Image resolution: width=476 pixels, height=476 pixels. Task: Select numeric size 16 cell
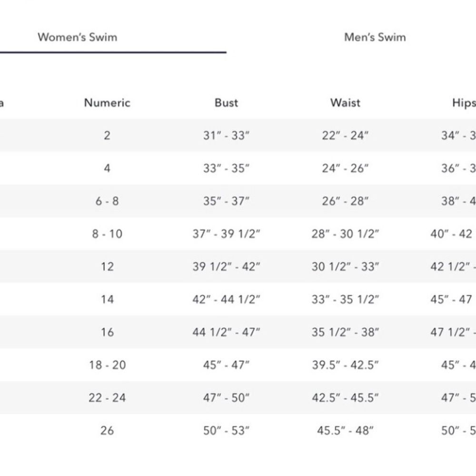tap(107, 332)
